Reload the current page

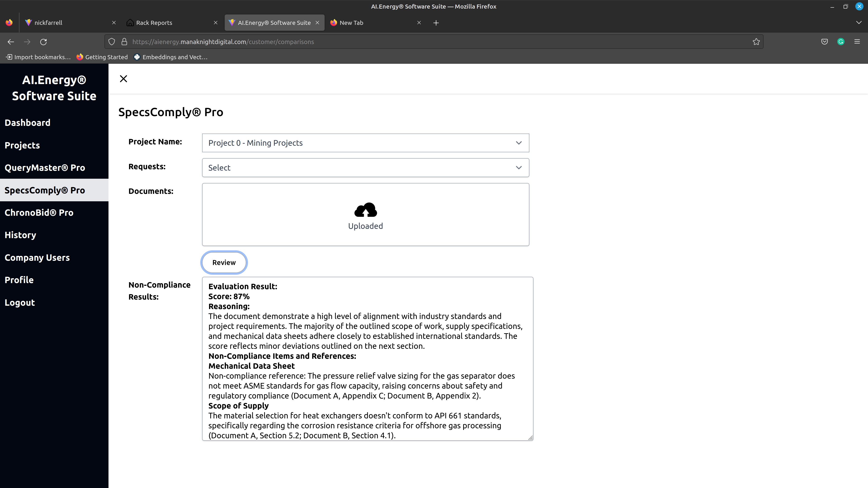[x=43, y=42]
